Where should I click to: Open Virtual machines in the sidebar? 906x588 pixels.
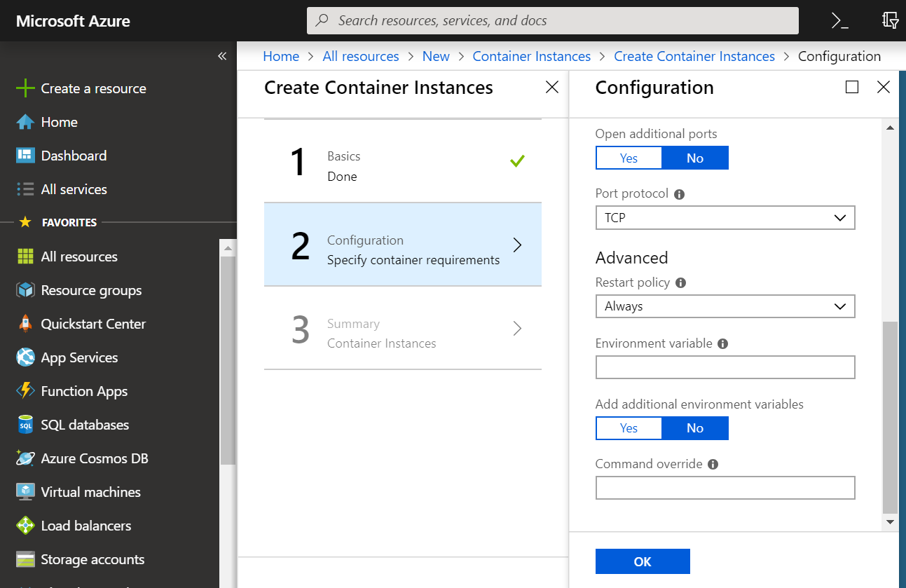(x=90, y=492)
